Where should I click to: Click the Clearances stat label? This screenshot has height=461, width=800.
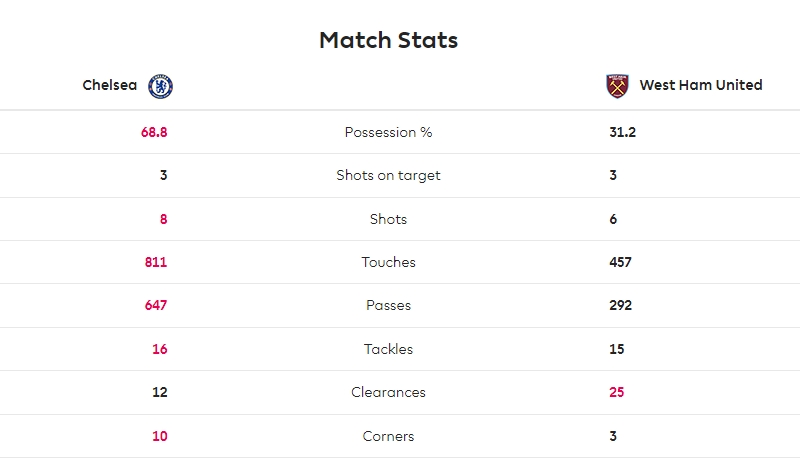tap(388, 392)
